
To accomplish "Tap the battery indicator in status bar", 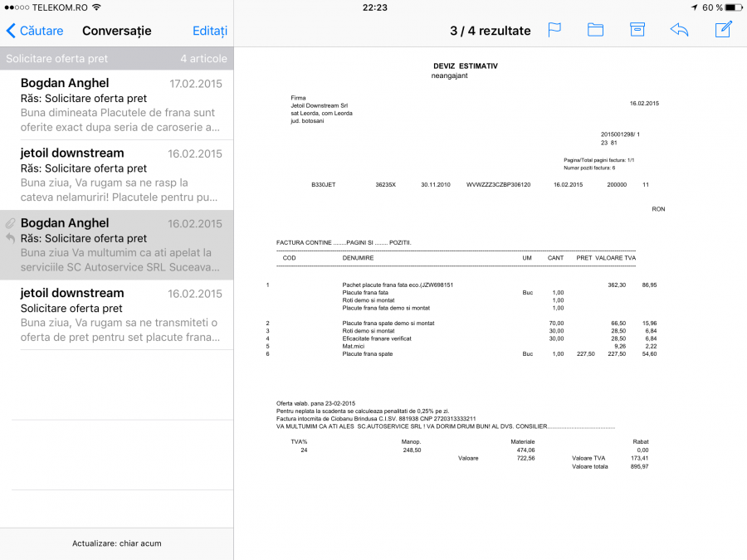I will [732, 7].
